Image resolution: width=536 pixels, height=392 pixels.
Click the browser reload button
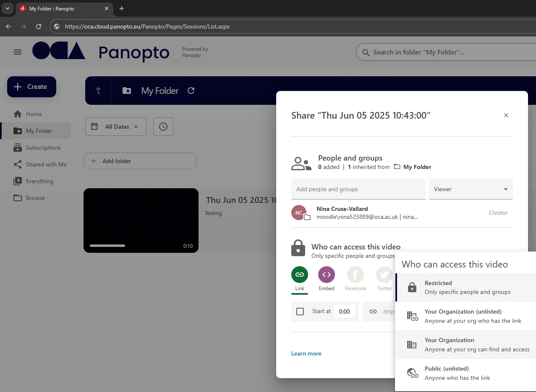point(39,26)
